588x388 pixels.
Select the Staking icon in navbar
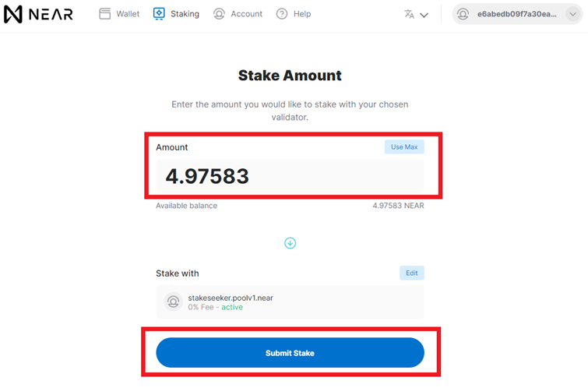click(x=159, y=13)
